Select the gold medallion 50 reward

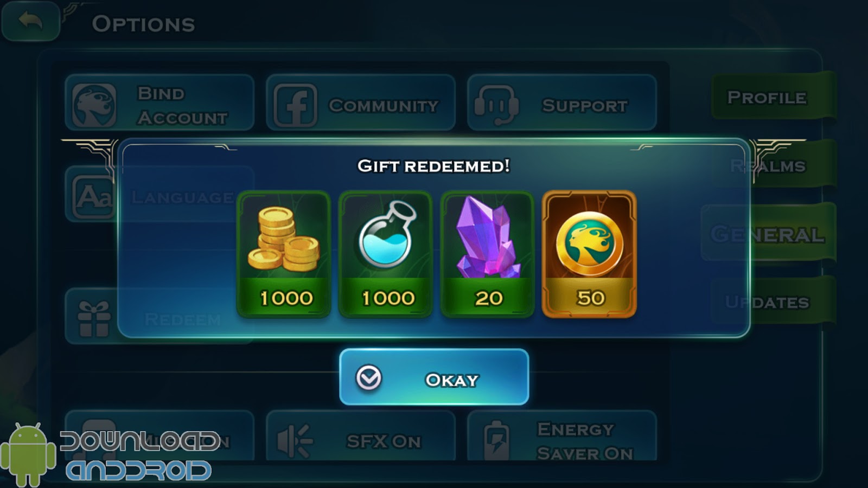pyautogui.click(x=589, y=254)
